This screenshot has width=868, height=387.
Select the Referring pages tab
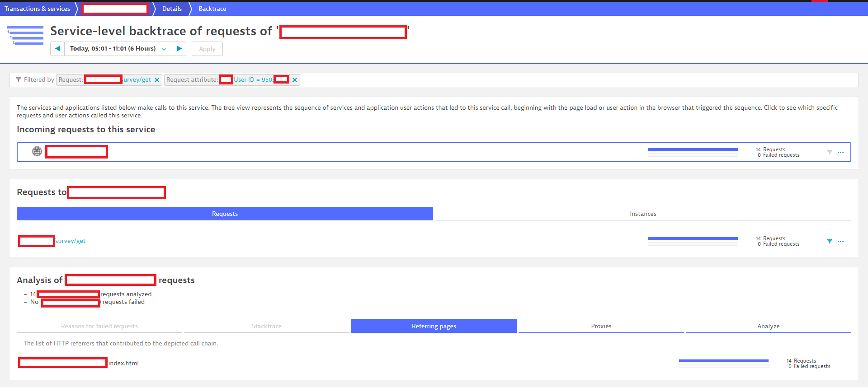(434, 326)
